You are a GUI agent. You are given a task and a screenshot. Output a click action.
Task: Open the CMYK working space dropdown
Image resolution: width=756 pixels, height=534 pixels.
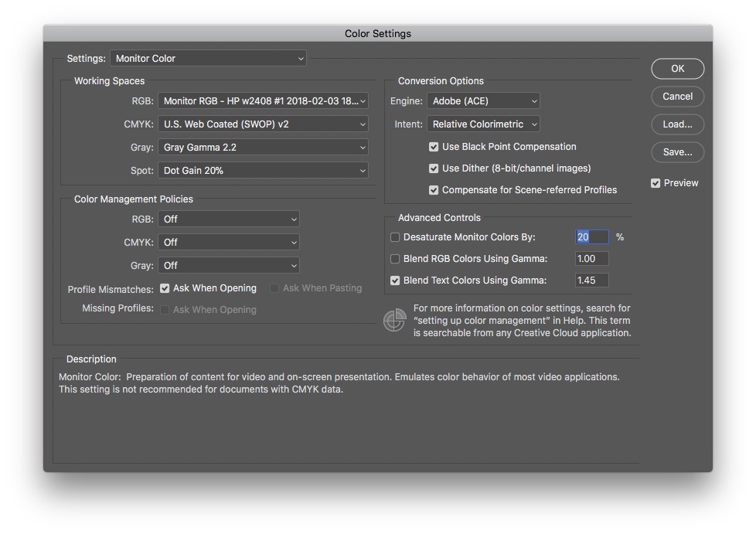pos(263,124)
